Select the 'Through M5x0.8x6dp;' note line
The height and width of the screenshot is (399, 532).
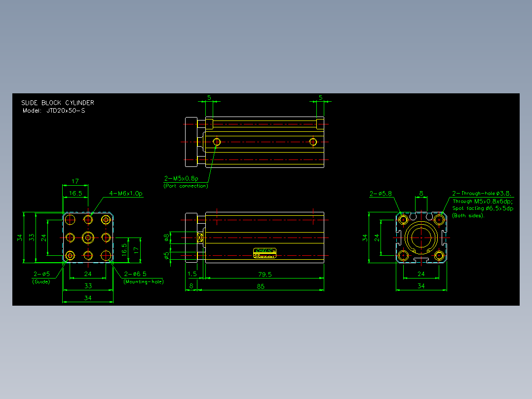(483, 201)
